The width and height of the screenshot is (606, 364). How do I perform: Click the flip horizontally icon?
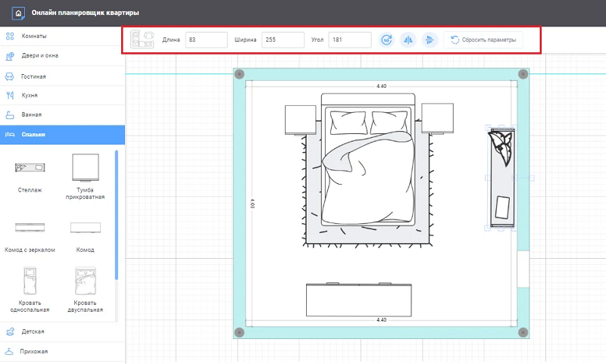(x=408, y=39)
